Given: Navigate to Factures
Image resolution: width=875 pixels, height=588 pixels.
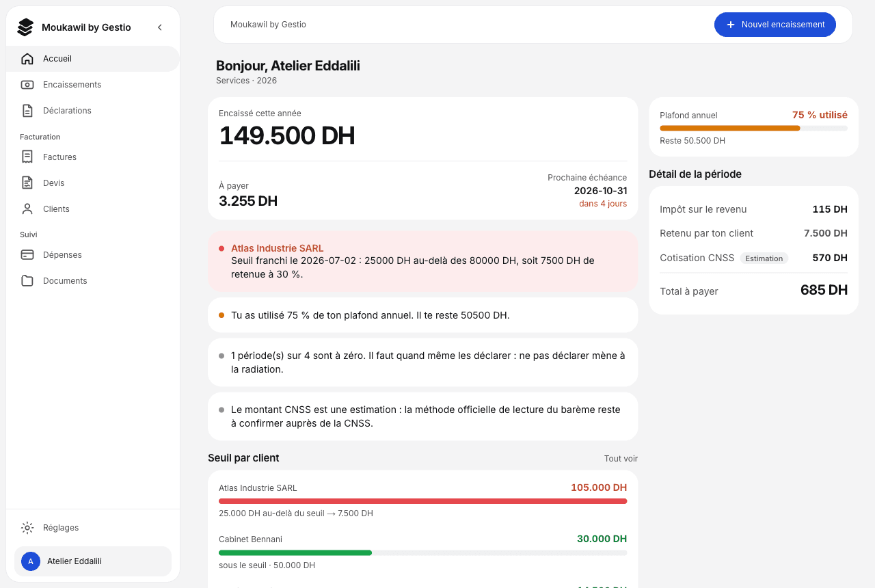Looking at the screenshot, I should coord(93,157).
